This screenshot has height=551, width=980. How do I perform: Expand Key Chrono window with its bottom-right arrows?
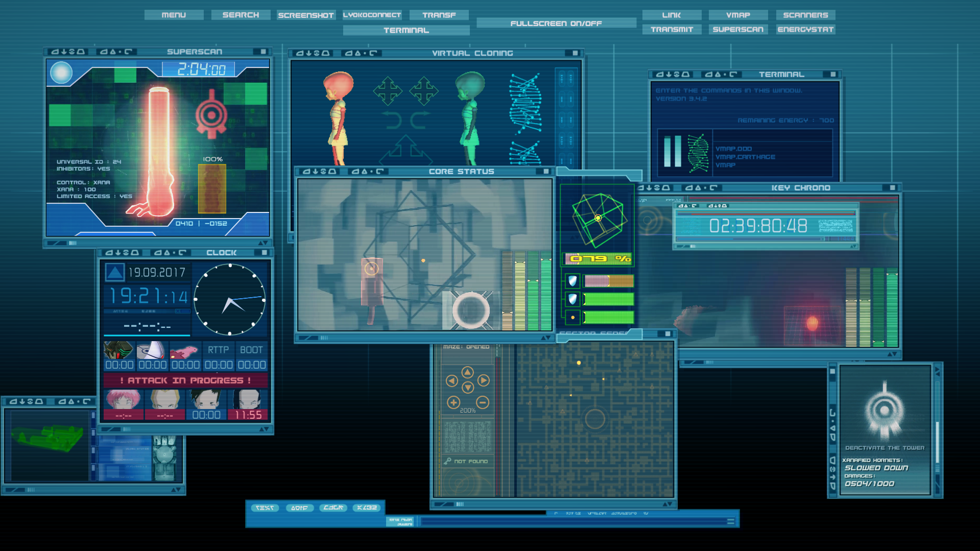point(892,354)
